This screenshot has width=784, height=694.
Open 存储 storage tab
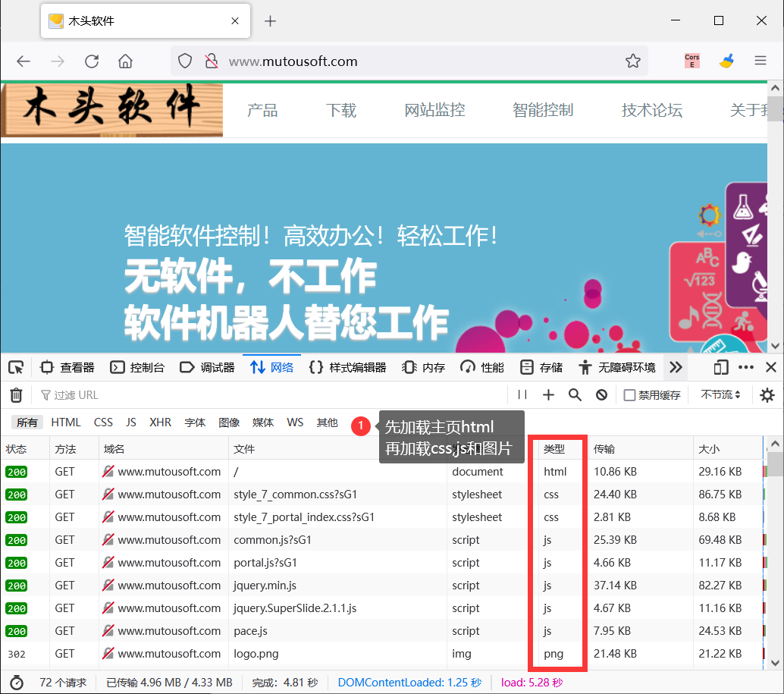coord(541,368)
